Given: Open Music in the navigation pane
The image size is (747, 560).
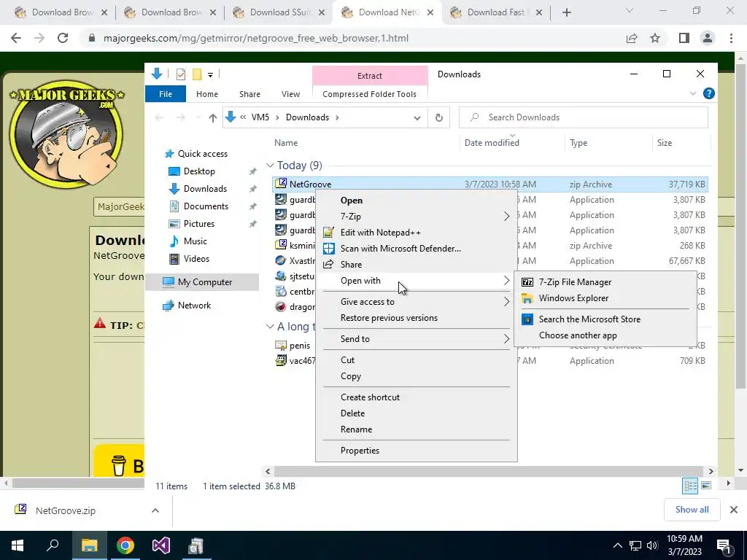Looking at the screenshot, I should 196,241.
